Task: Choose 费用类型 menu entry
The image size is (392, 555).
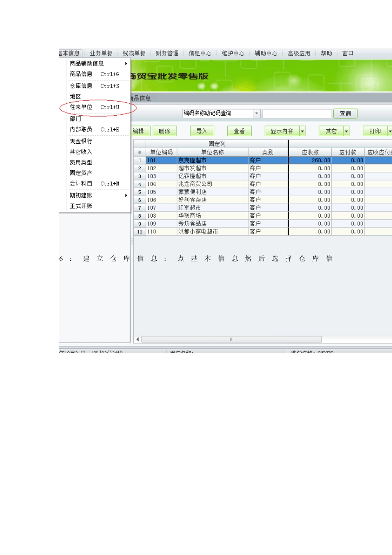Action: 98,162
